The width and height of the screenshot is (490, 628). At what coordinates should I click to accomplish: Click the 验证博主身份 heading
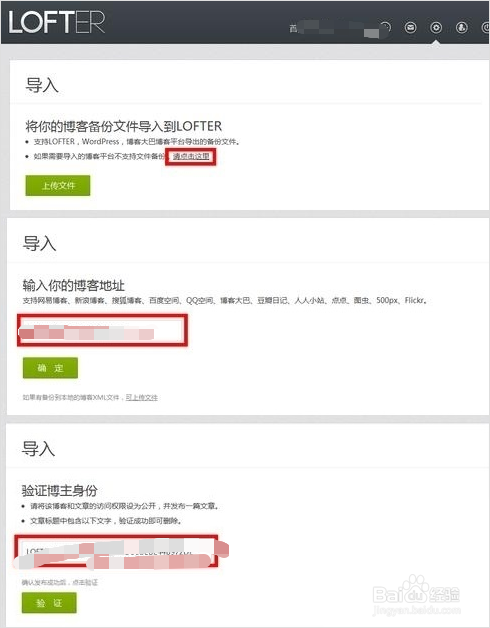coord(59,490)
